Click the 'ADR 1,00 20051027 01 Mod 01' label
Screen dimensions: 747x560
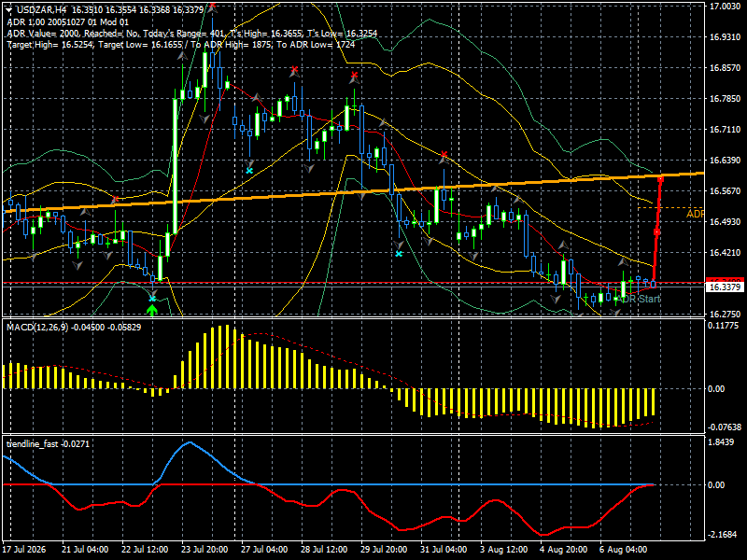click(x=67, y=21)
